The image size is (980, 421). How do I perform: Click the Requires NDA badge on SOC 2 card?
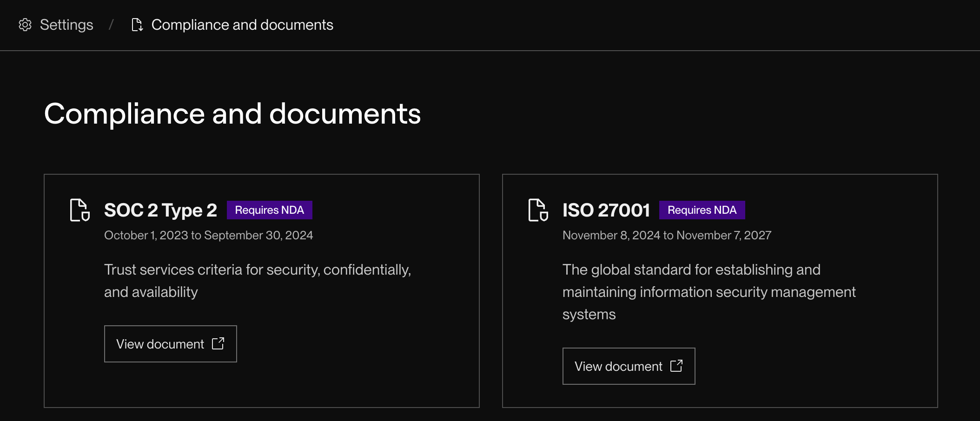269,210
